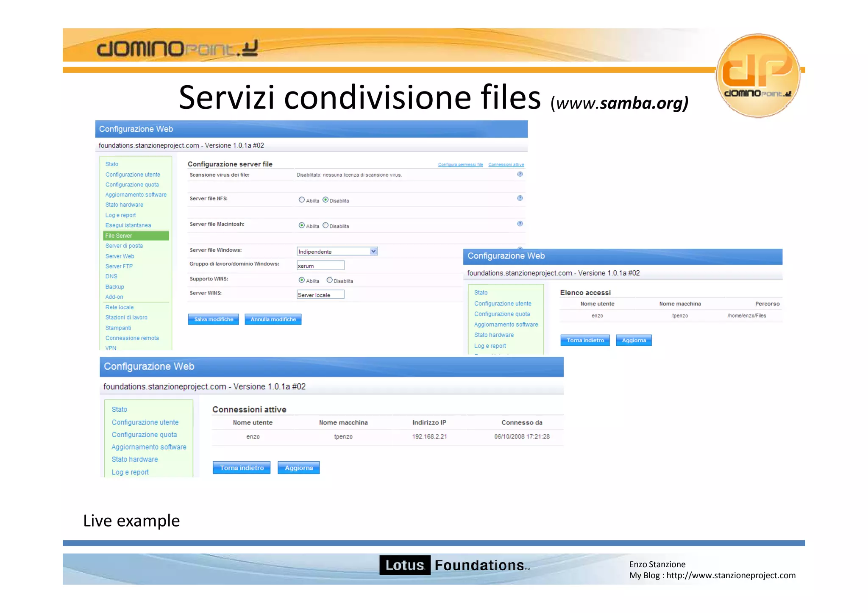Open Configurazione quota in Connessioni attive sidebar
The width and height of the screenshot is (868, 613).
pos(144,435)
